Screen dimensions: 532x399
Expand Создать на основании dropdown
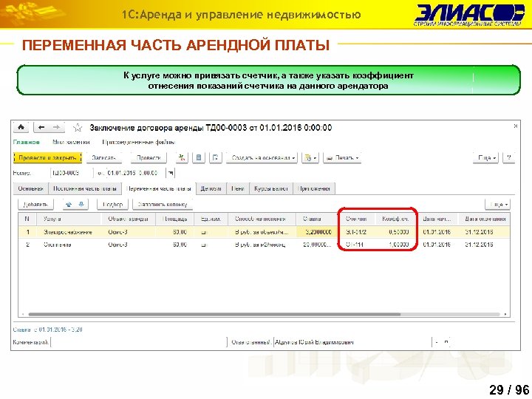262,158
